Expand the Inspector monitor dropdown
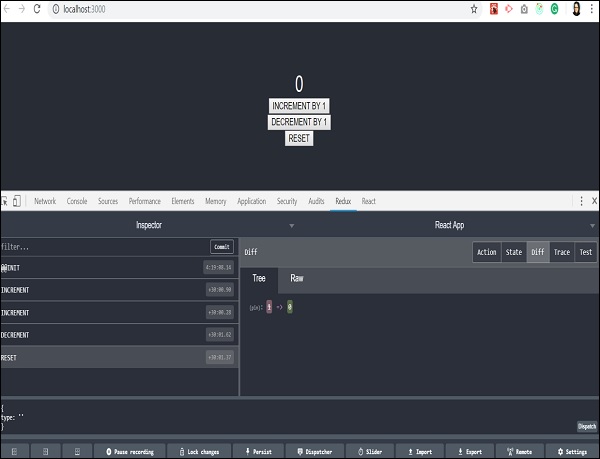This screenshot has width=600, height=459. (291, 226)
